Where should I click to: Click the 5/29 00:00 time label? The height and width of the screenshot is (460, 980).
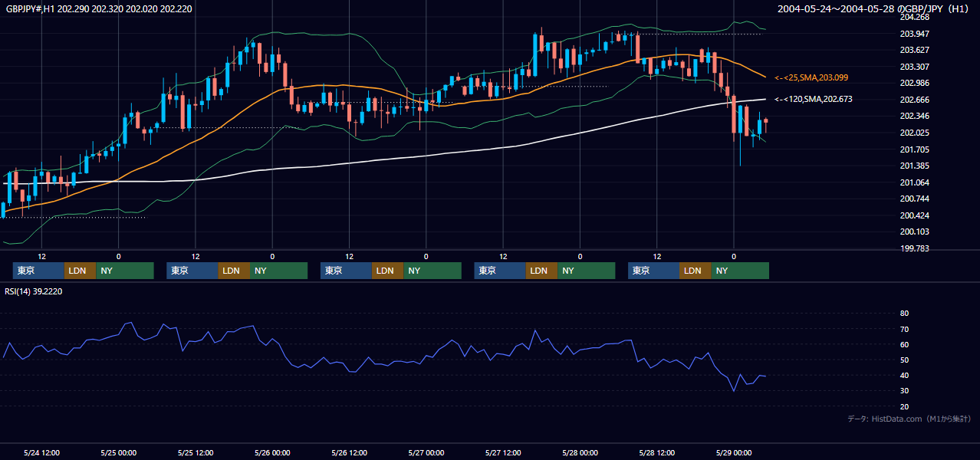[x=733, y=452]
